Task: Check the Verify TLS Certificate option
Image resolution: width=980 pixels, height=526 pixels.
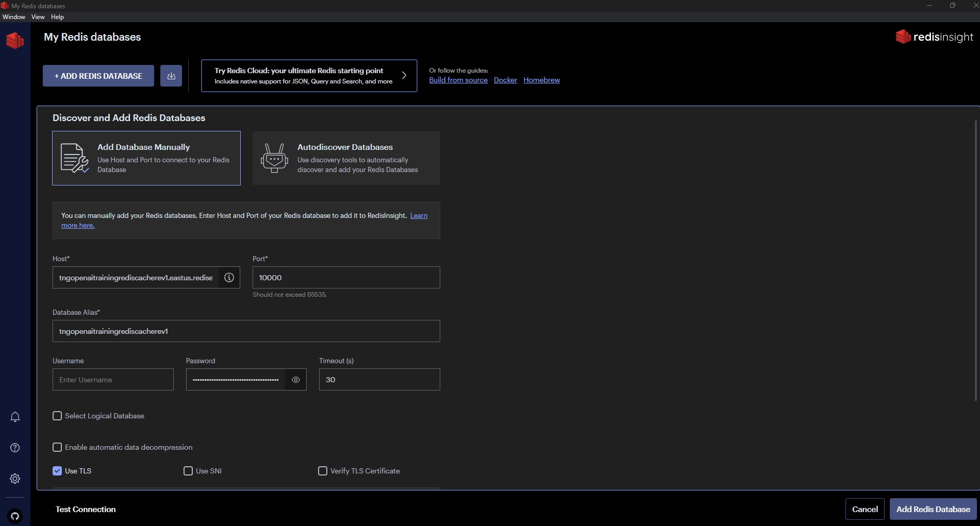Action: tap(323, 470)
